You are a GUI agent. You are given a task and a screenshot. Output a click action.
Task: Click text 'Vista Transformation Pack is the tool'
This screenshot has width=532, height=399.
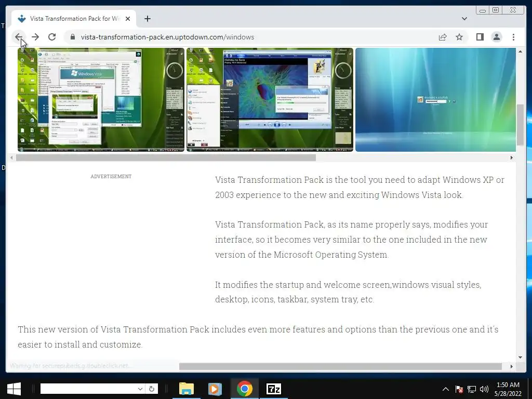(x=290, y=180)
